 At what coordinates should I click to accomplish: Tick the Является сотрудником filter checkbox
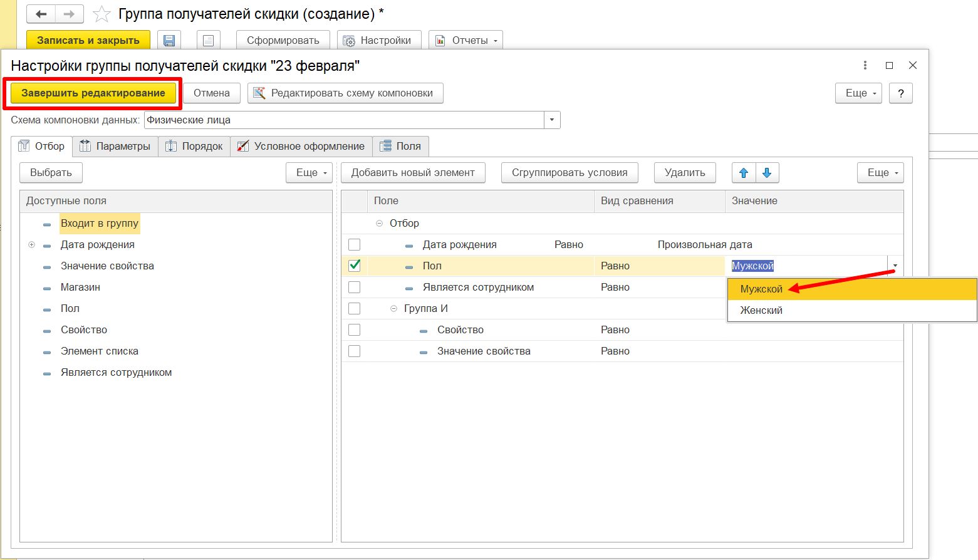tap(354, 288)
